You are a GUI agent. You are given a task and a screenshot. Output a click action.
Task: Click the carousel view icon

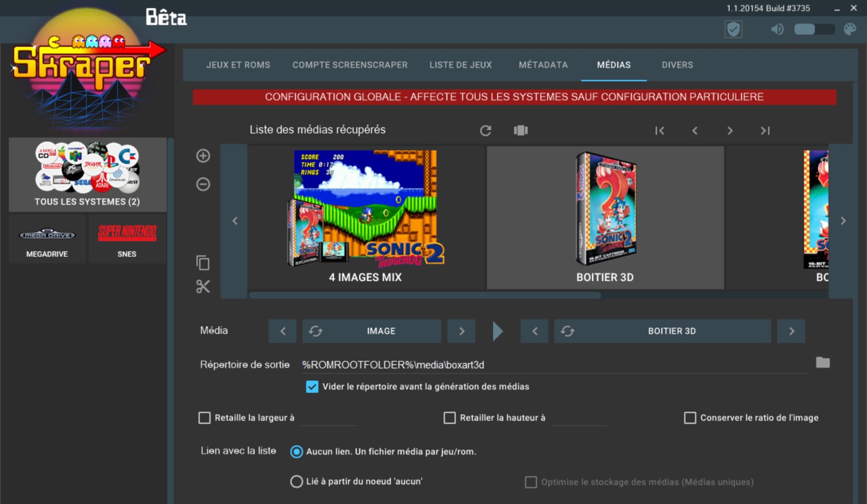(x=520, y=130)
